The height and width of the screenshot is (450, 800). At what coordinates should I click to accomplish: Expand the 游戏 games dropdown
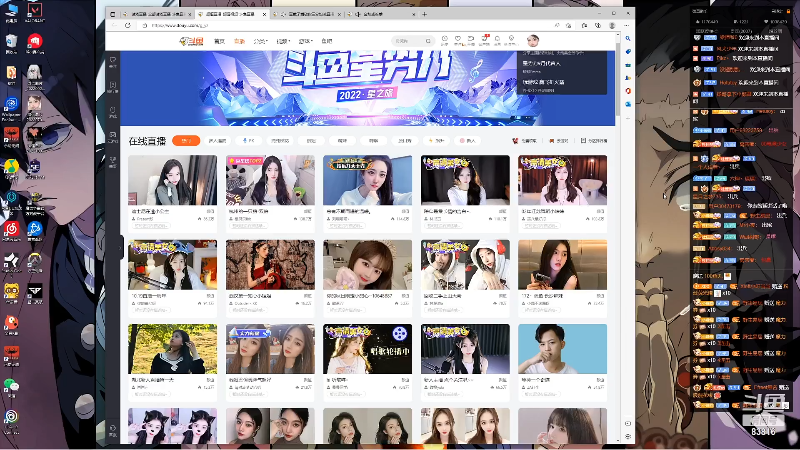tap(305, 41)
